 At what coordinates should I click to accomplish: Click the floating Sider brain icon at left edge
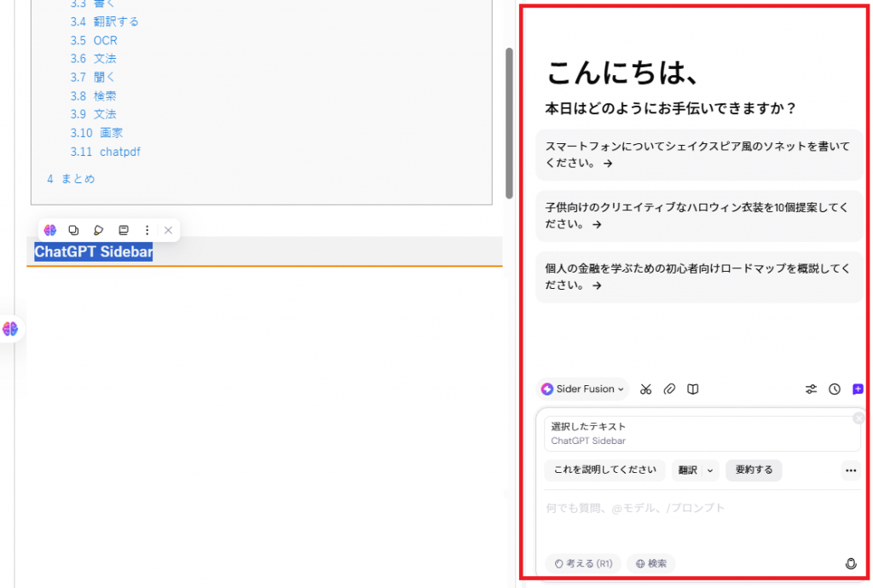point(10,329)
